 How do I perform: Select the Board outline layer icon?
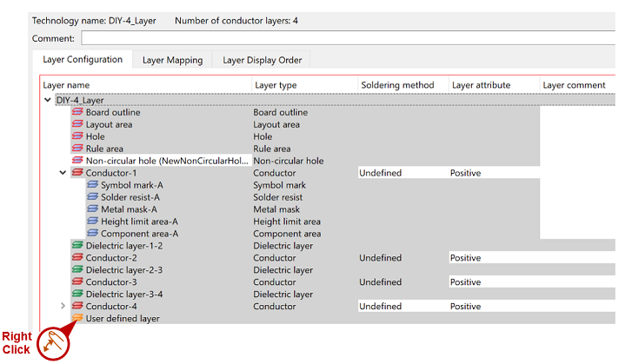tap(77, 112)
